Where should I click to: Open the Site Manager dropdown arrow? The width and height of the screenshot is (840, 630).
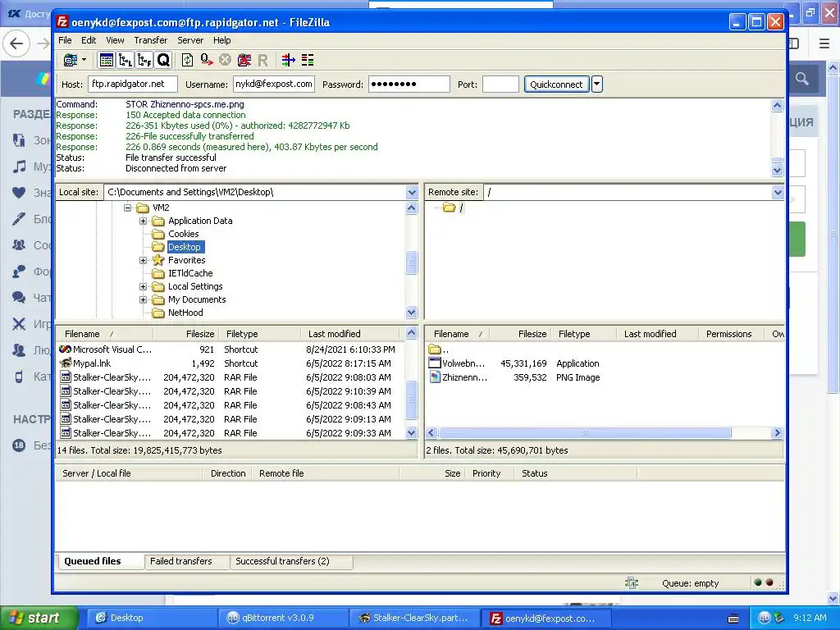(x=84, y=60)
